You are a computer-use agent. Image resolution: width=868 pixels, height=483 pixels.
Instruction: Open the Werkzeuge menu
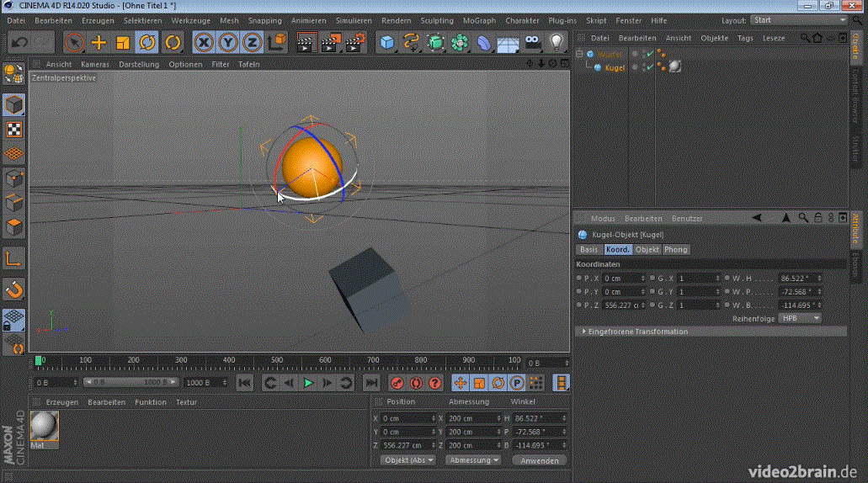[x=190, y=20]
